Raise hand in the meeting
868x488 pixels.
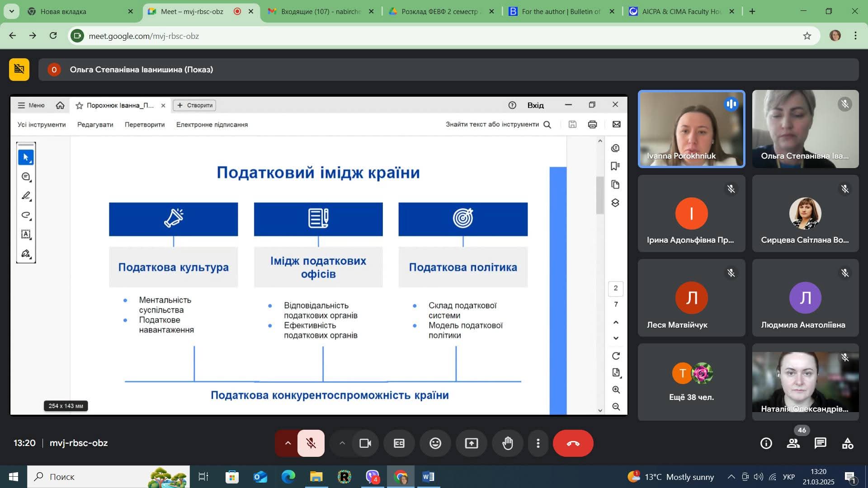coord(508,443)
